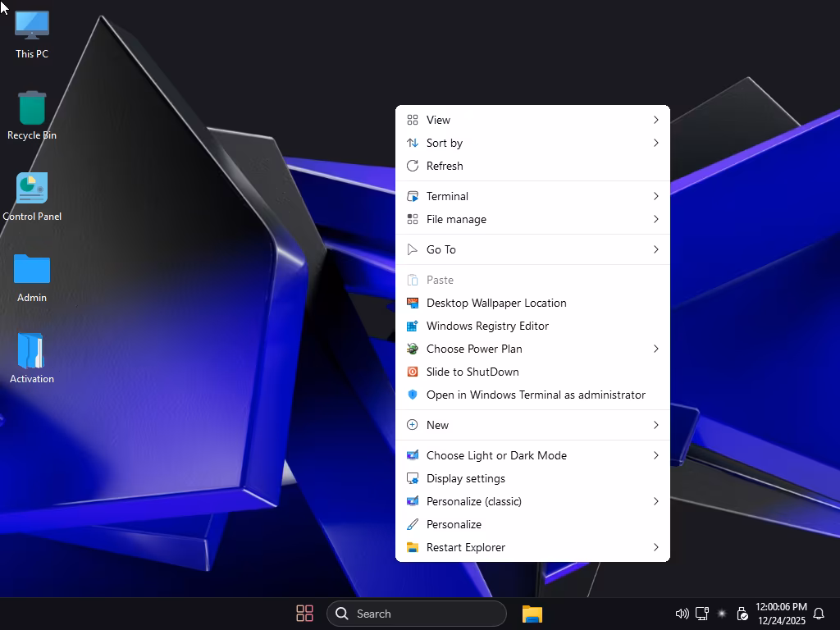The height and width of the screenshot is (630, 840).
Task: Open File Explorer from the taskbar
Action: point(532,614)
